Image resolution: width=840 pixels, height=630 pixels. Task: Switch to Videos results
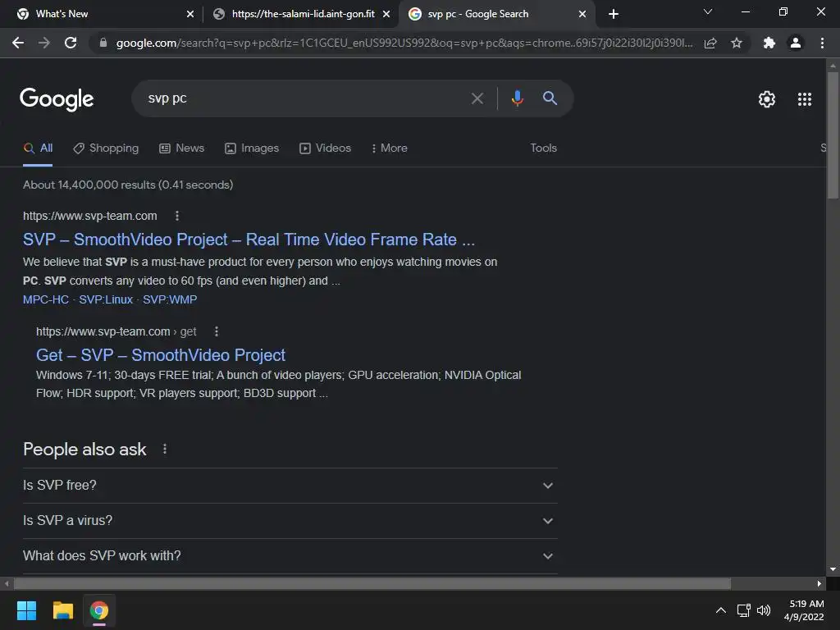(325, 148)
